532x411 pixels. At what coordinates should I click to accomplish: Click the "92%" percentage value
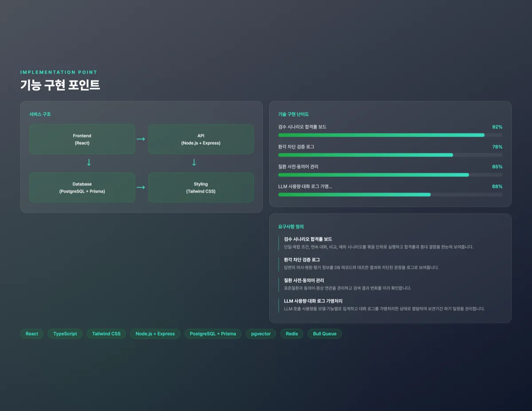497,127
